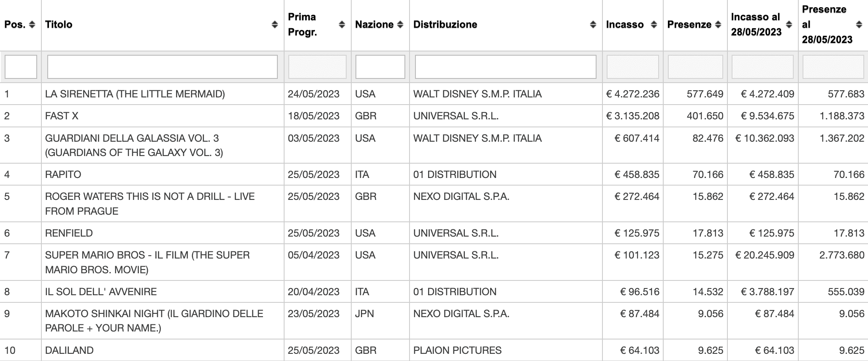Click the Presenze column header label
868x361 pixels.
click(689, 24)
